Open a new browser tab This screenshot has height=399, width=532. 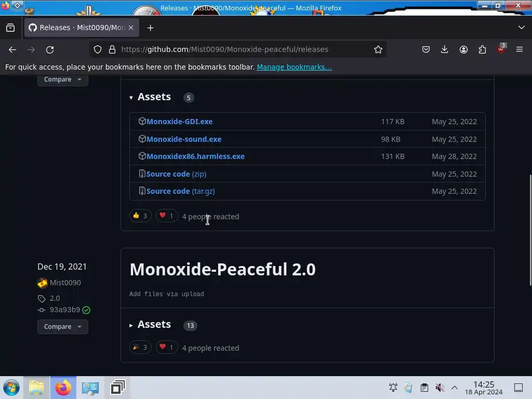150,28
